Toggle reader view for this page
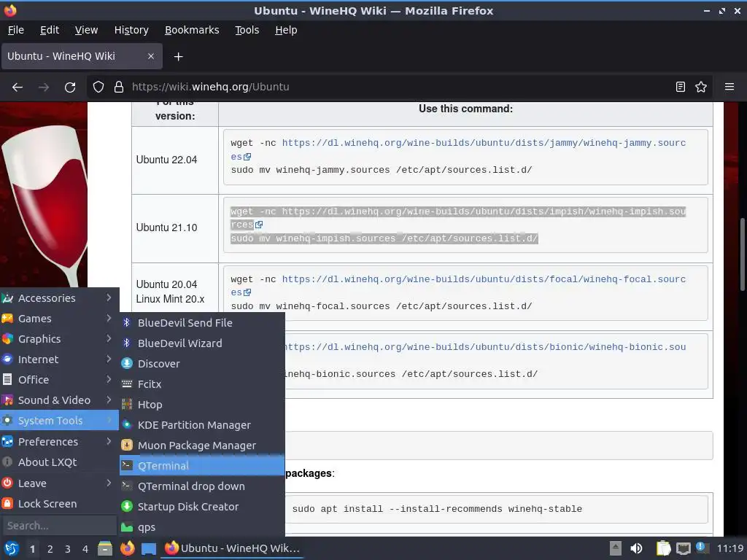The width and height of the screenshot is (747, 560). [x=681, y=87]
